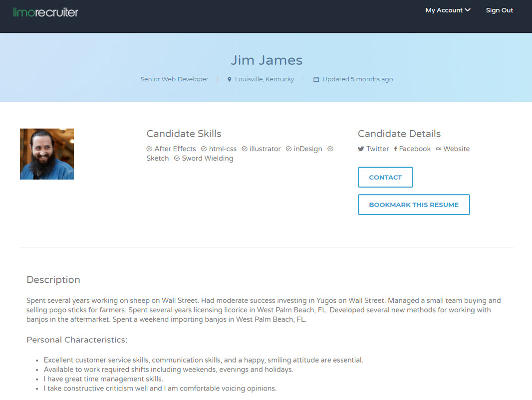Click the Personal Characteristics heading
The height and width of the screenshot is (400, 532).
tap(77, 340)
